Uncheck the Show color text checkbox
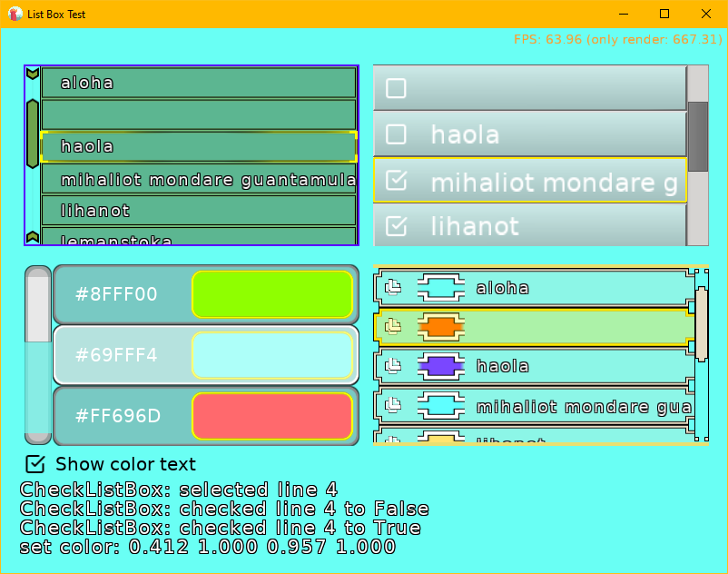This screenshot has width=728, height=574. (35, 464)
